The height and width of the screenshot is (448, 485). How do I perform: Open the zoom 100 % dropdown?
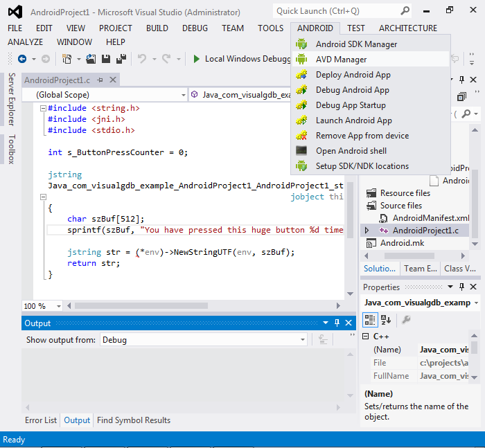(x=59, y=306)
